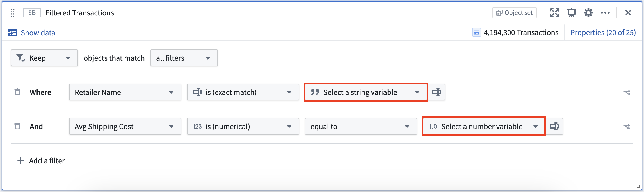Open Properties (20 of 25) link
The height and width of the screenshot is (192, 644).
coord(603,33)
